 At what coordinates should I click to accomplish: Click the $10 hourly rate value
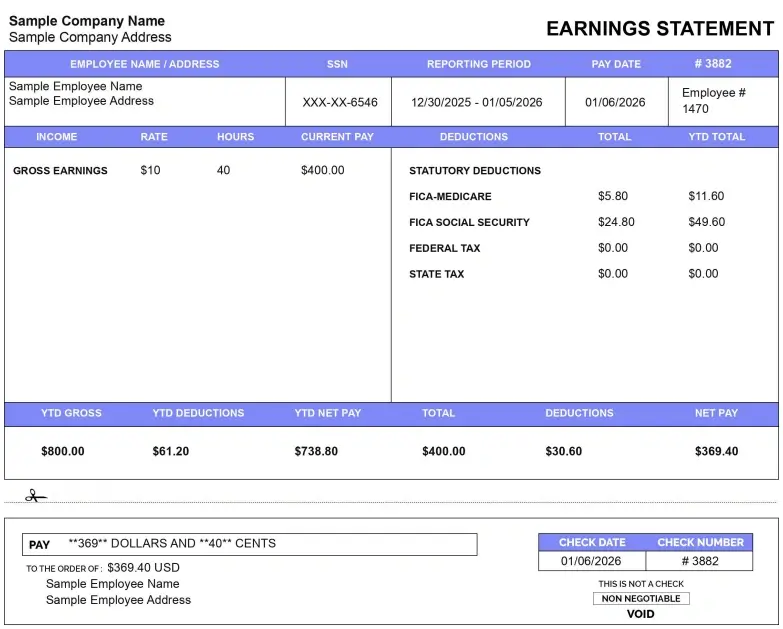150,171
